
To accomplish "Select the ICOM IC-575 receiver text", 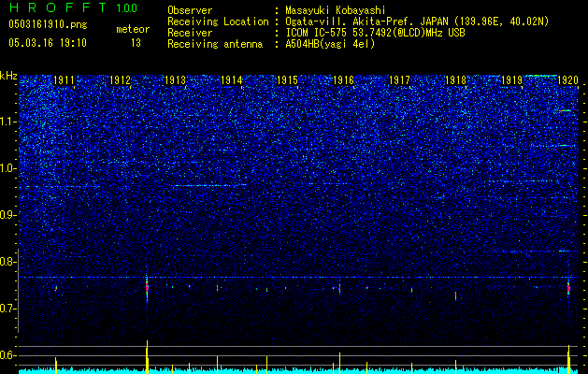I will [375, 33].
